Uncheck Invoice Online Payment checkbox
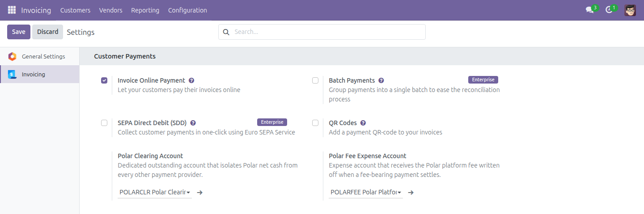This screenshot has width=644, height=214. [104, 80]
